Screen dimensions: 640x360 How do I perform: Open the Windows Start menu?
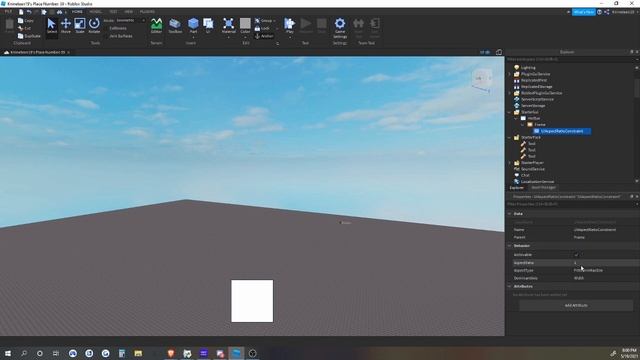pos(8,353)
